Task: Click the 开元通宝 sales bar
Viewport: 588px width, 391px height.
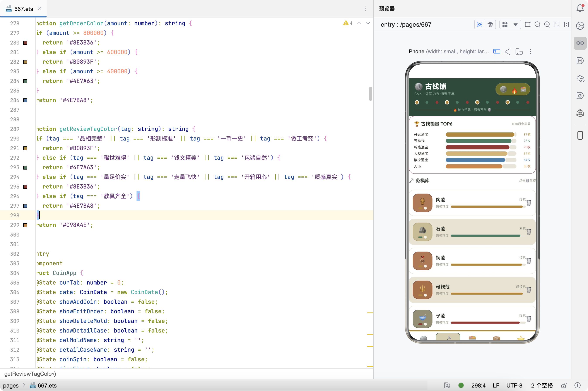Action: (481, 134)
